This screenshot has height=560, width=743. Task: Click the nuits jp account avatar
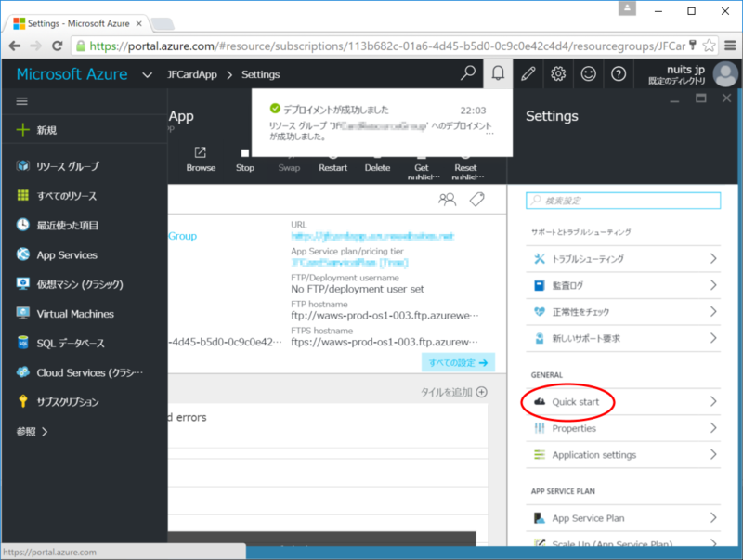click(x=725, y=74)
